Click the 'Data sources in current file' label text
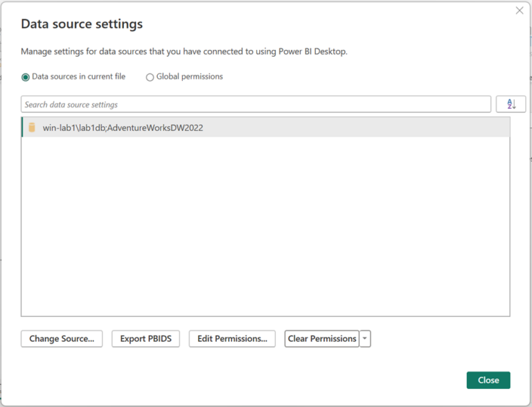Viewport: 532px width, 407px height. 78,77
